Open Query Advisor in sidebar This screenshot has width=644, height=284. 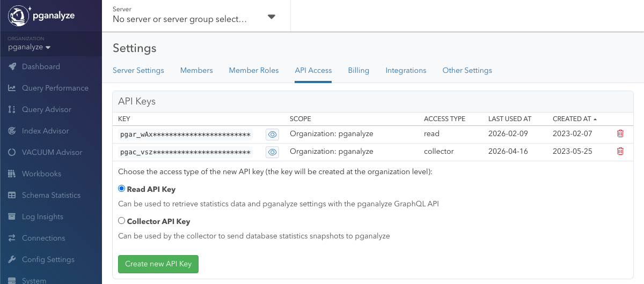(47, 109)
